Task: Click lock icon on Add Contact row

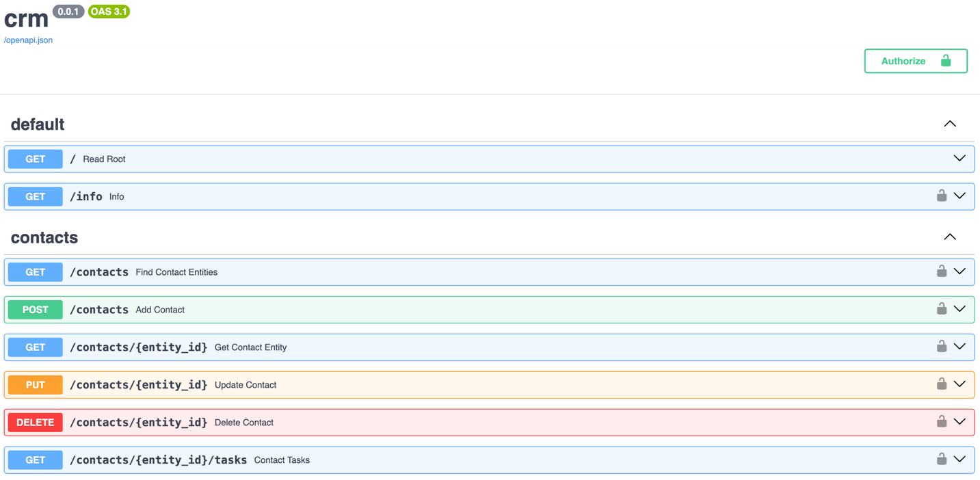Action: pos(942,308)
